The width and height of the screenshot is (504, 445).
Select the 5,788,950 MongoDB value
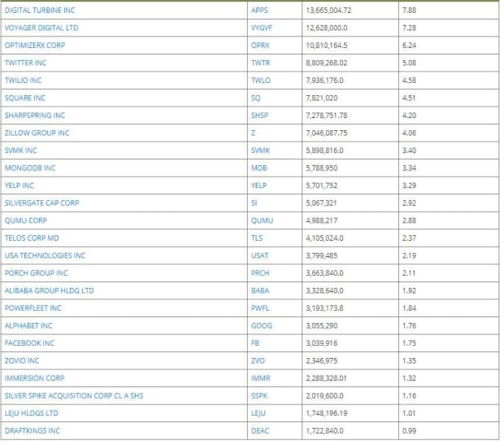click(322, 168)
